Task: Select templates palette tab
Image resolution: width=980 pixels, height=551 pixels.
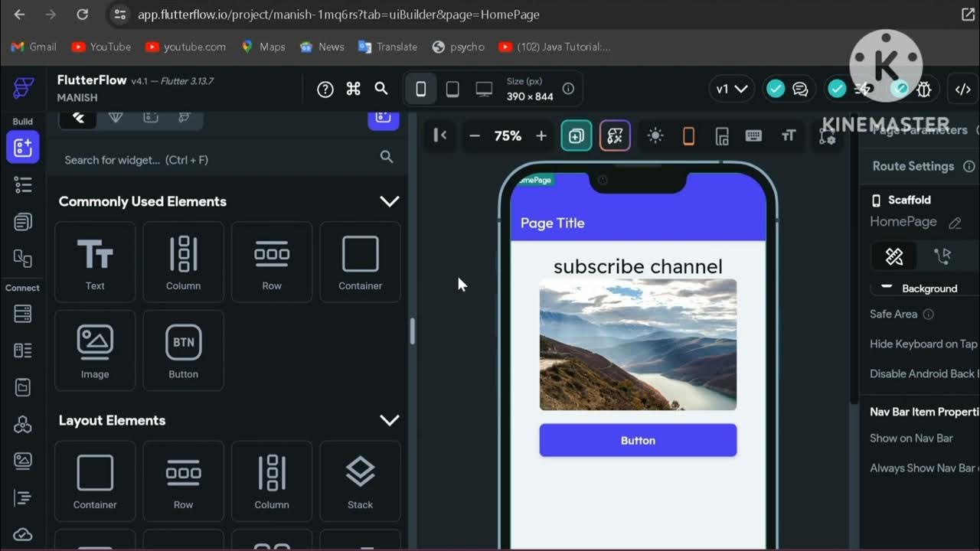Action: pos(151,118)
